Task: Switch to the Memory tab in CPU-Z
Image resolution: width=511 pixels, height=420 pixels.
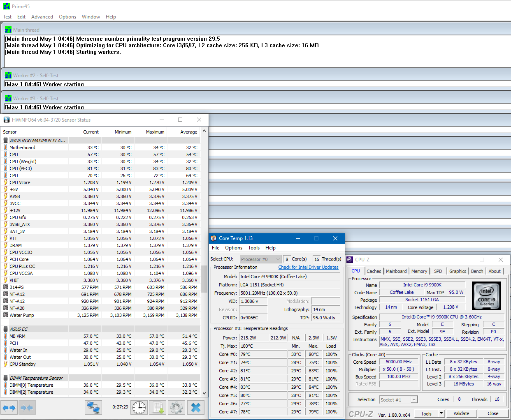Action: coord(419,271)
